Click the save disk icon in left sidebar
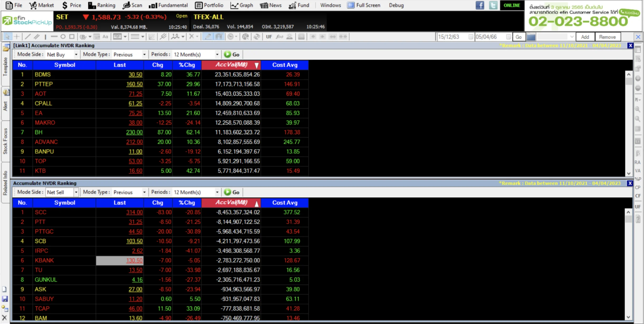This screenshot has height=324, width=644. point(5,299)
